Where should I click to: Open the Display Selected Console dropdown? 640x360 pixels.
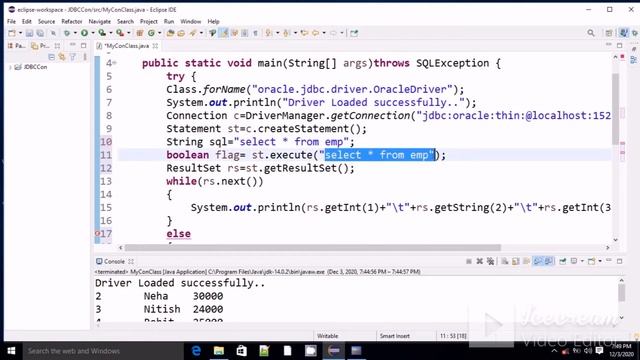(x=582, y=261)
